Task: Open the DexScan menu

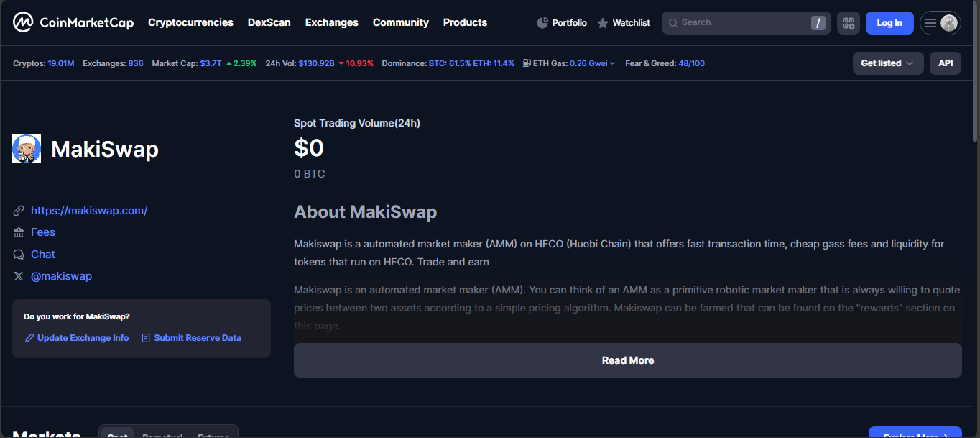Action: [269, 23]
